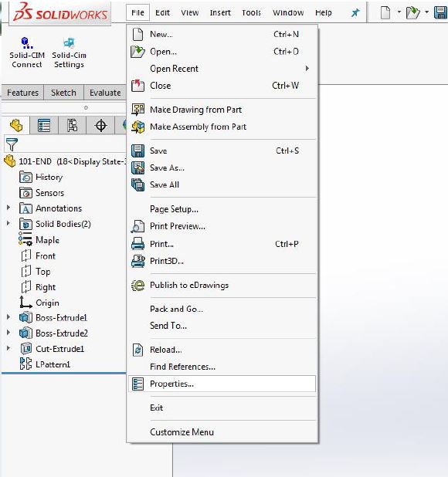
Task: Open the Edit menu
Action: click(x=162, y=13)
